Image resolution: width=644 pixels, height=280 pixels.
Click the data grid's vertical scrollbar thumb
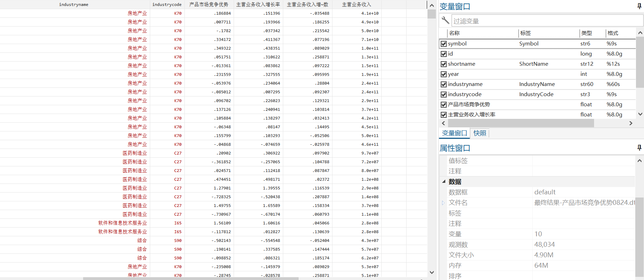tap(432, 14)
